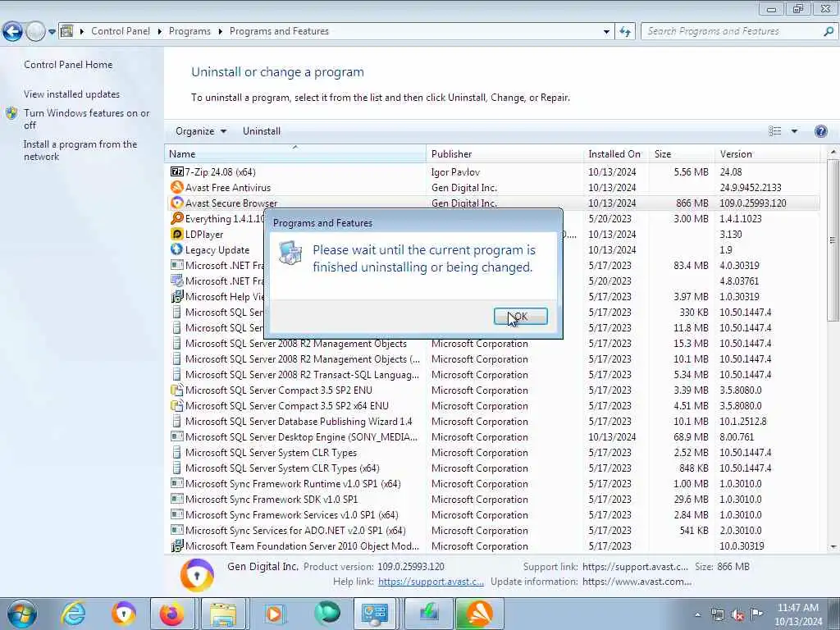Click the scrollbar down arrow
The height and width of the screenshot is (630, 840).
pos(833,547)
